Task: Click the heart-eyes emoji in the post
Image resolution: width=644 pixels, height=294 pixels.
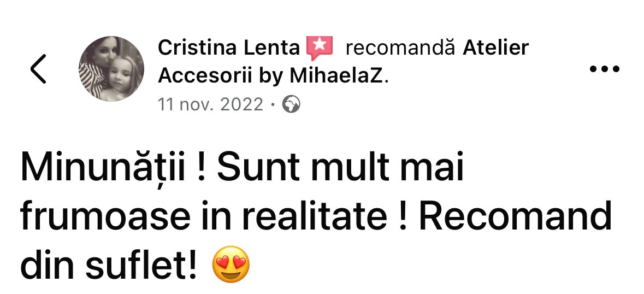Action: (x=231, y=264)
